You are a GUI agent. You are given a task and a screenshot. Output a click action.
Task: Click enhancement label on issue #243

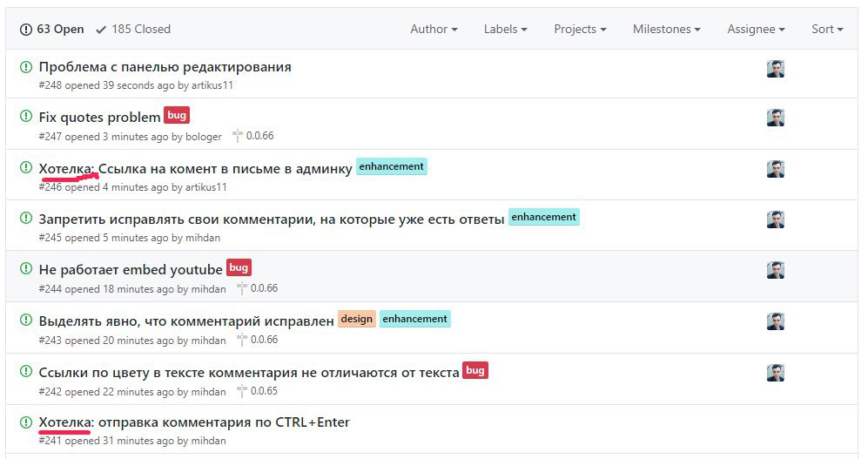click(x=415, y=319)
